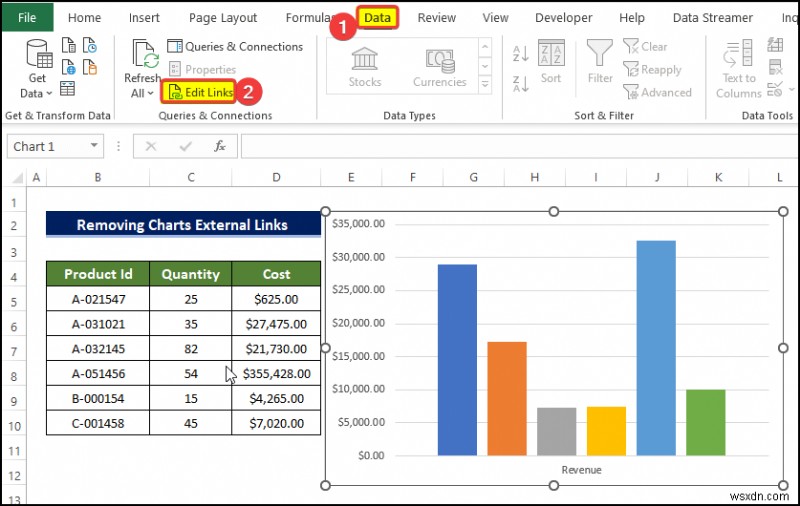800x506 pixels.
Task: Click the formula bar Enter checkmark
Action: [x=186, y=146]
